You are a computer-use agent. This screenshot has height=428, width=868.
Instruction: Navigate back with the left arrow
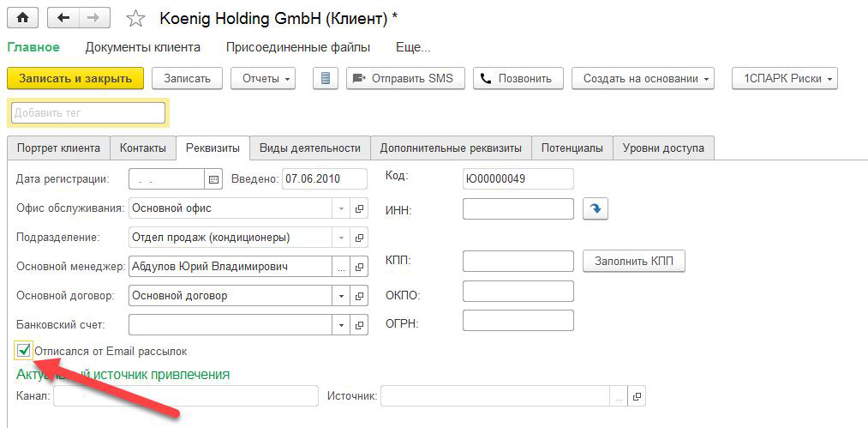coord(63,18)
